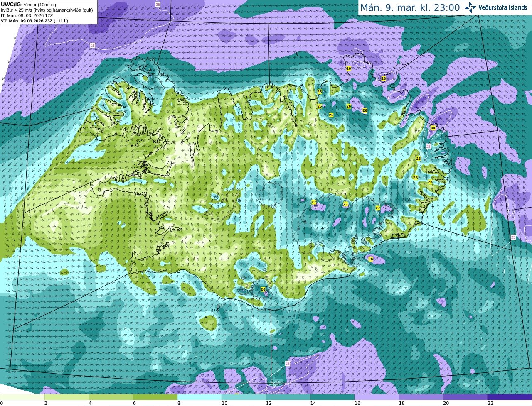Pick the legend swatch between 10 and 12

244,397
